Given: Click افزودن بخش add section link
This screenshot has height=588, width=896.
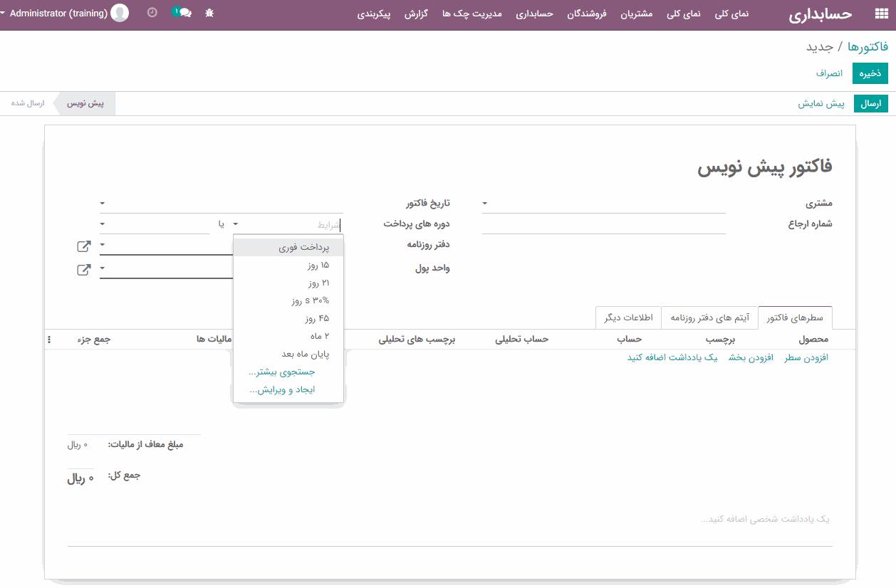Looking at the screenshot, I should pos(751,357).
